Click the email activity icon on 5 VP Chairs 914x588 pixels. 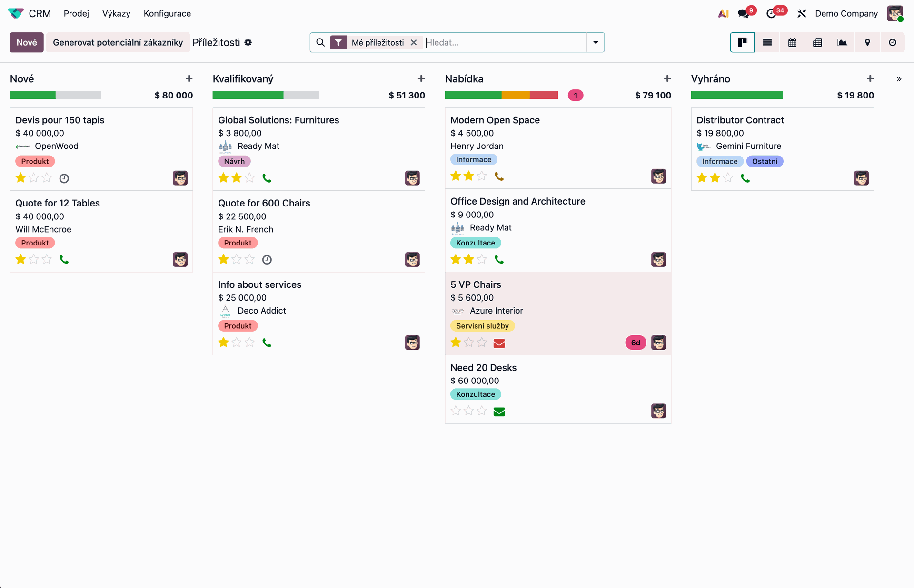point(499,343)
